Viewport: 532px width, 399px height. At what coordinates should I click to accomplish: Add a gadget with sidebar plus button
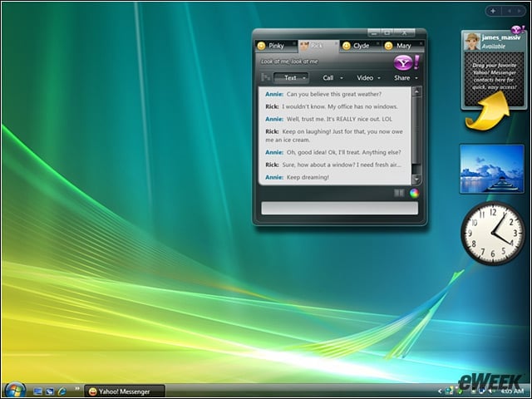493,11
